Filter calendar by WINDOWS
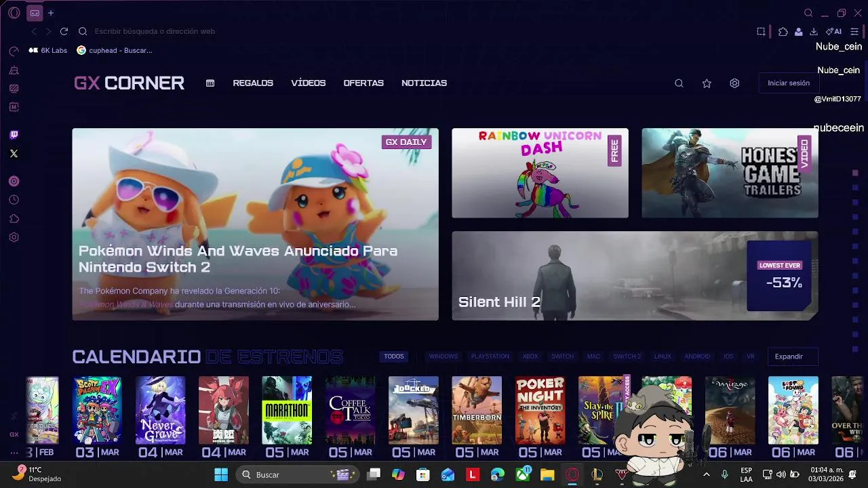Screen dimensions: 868x488 (443, 357)
